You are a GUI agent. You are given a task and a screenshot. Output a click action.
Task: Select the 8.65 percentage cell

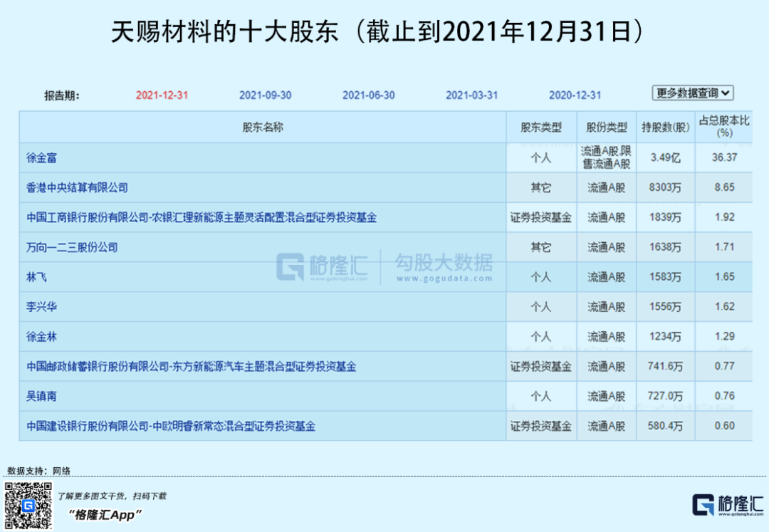coord(724,188)
